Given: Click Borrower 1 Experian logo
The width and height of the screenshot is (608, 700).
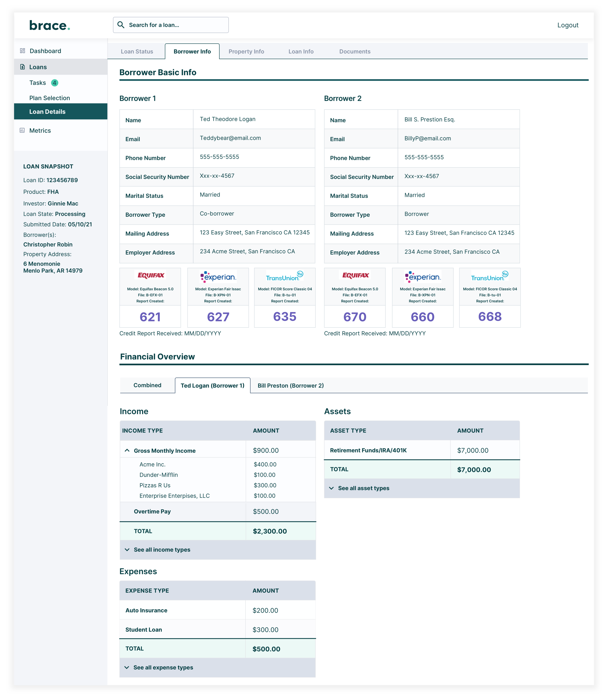Looking at the screenshot, I should tap(218, 277).
